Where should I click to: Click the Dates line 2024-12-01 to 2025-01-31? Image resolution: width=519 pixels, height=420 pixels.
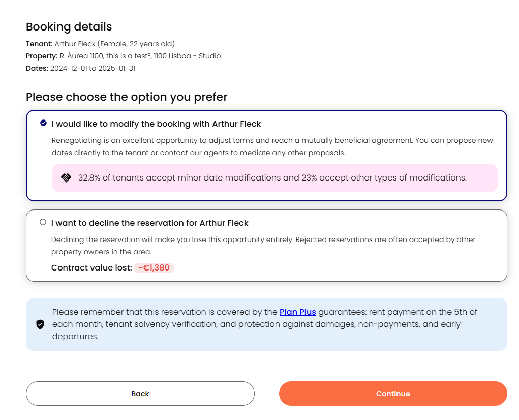pyautogui.click(x=80, y=68)
